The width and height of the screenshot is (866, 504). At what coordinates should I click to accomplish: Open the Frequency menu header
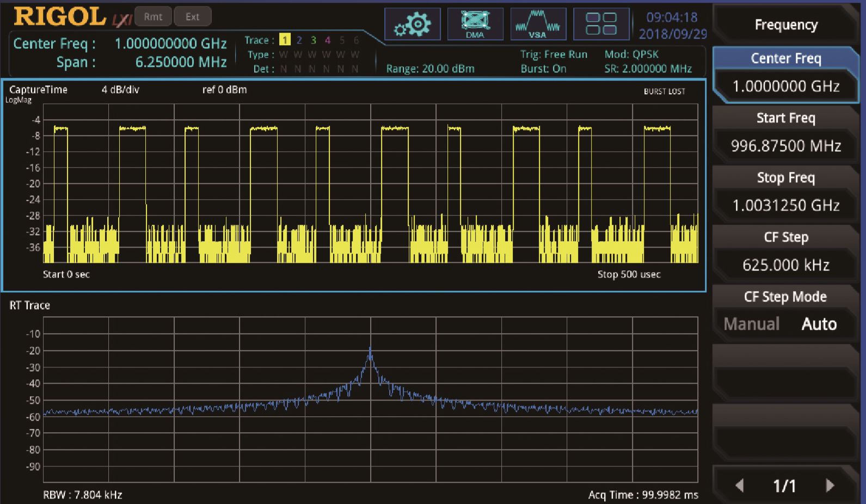785,25
